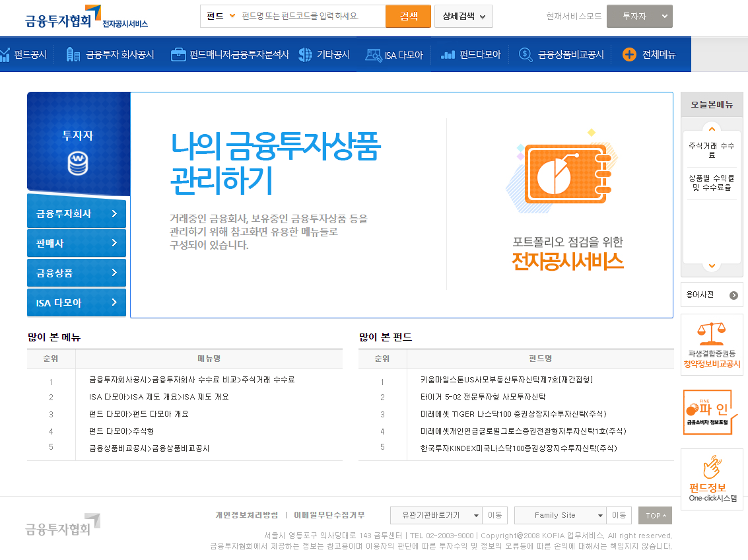Image resolution: width=748 pixels, height=560 pixels.
Task: Click the 금융투자협회 logo at top left
Action: 86,17
